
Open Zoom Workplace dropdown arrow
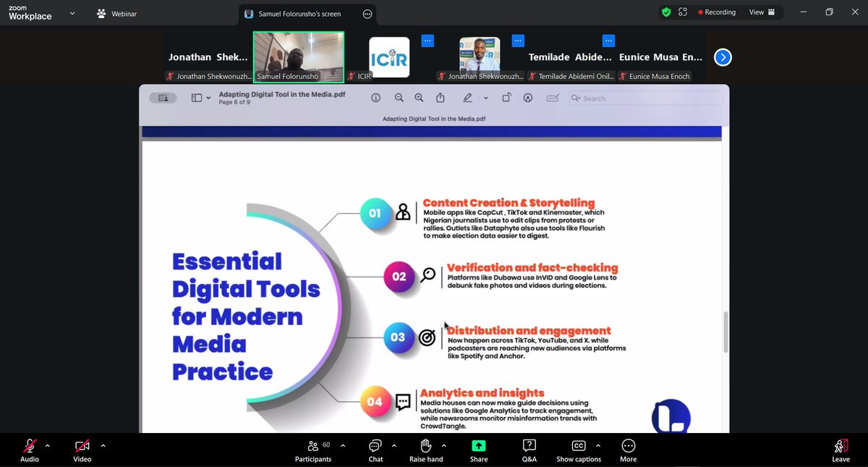click(72, 12)
